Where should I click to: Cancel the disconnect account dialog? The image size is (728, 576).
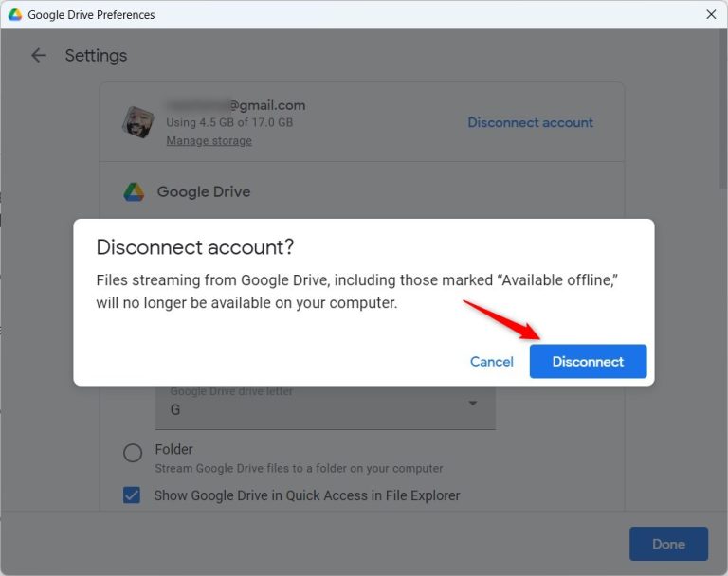coord(491,362)
